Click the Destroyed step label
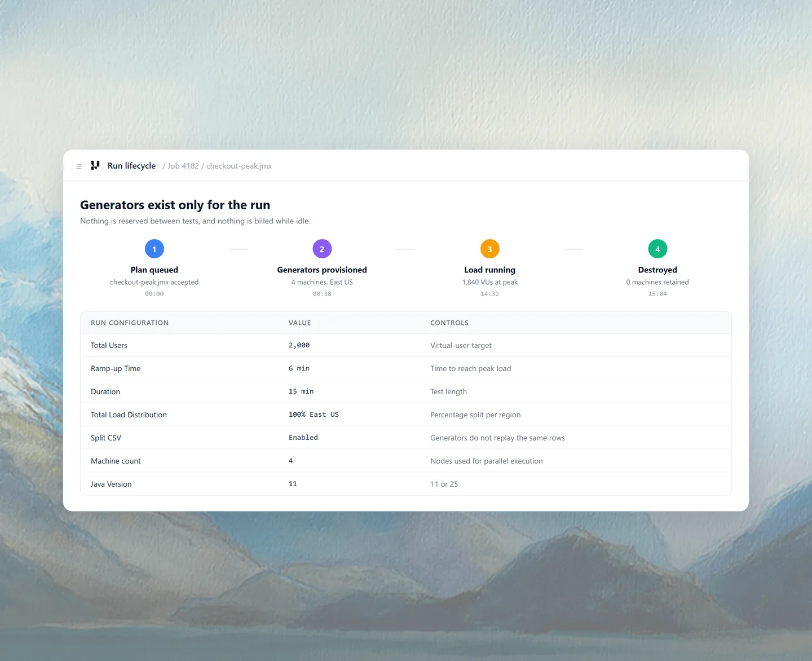Viewport: 812px width, 661px height. coord(657,270)
